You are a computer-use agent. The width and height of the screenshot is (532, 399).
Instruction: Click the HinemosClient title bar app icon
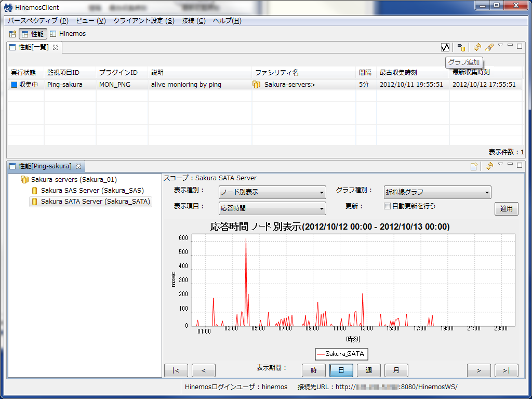(x=8, y=7)
